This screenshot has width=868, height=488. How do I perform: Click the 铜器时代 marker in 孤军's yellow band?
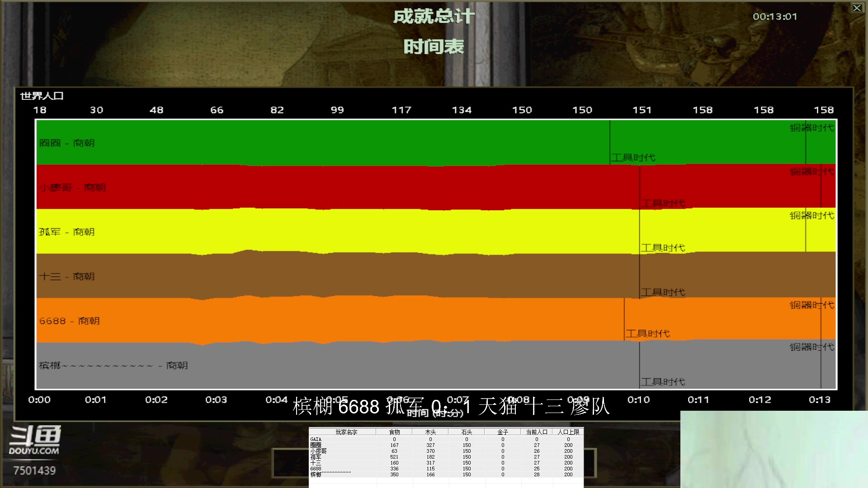click(x=812, y=216)
